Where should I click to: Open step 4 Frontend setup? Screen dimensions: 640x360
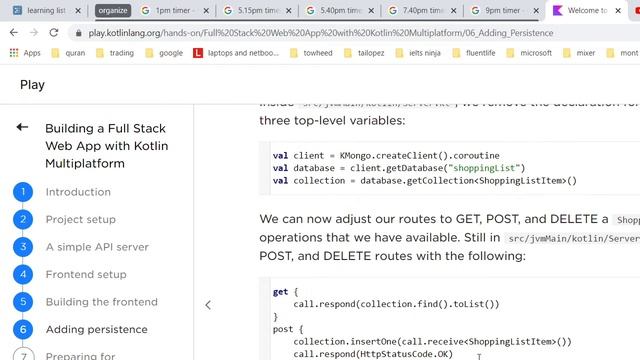86,274
